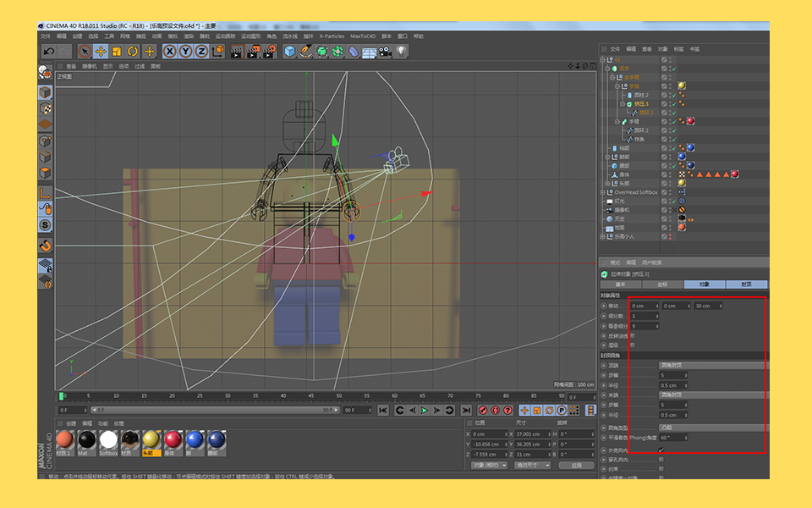Viewport: 812px width, 508px height.
Task: Toggle Z axis lock
Action: point(201,52)
